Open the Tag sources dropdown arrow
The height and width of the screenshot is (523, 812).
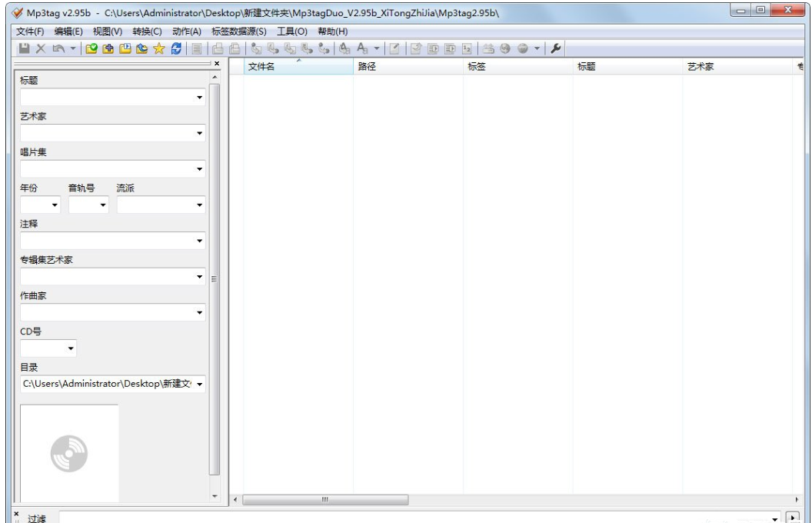tap(537, 48)
